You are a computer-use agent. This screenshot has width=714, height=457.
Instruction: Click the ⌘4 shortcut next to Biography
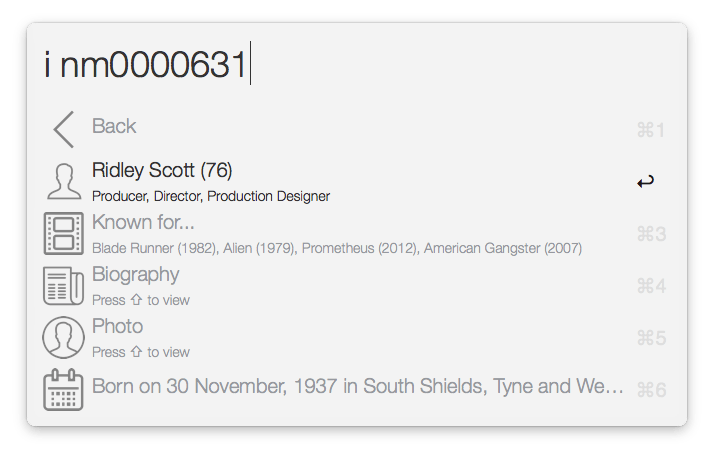click(x=651, y=286)
